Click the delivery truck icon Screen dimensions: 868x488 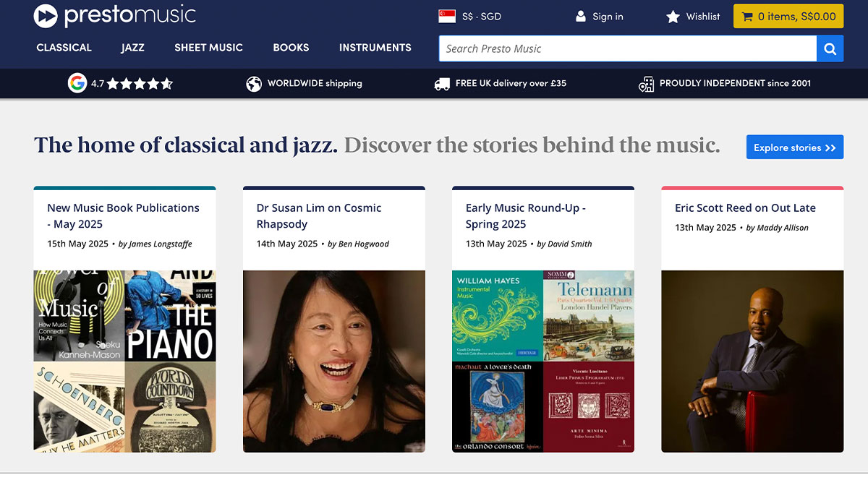point(442,84)
